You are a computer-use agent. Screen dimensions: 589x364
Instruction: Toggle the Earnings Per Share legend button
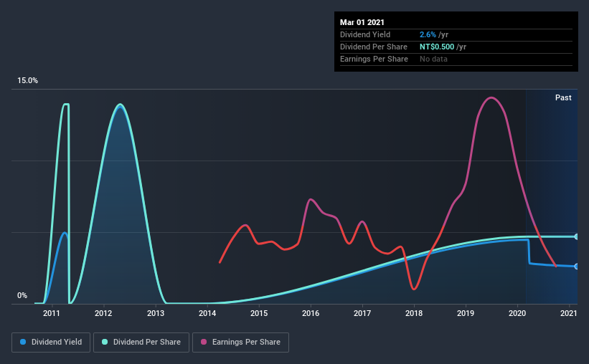241,343
